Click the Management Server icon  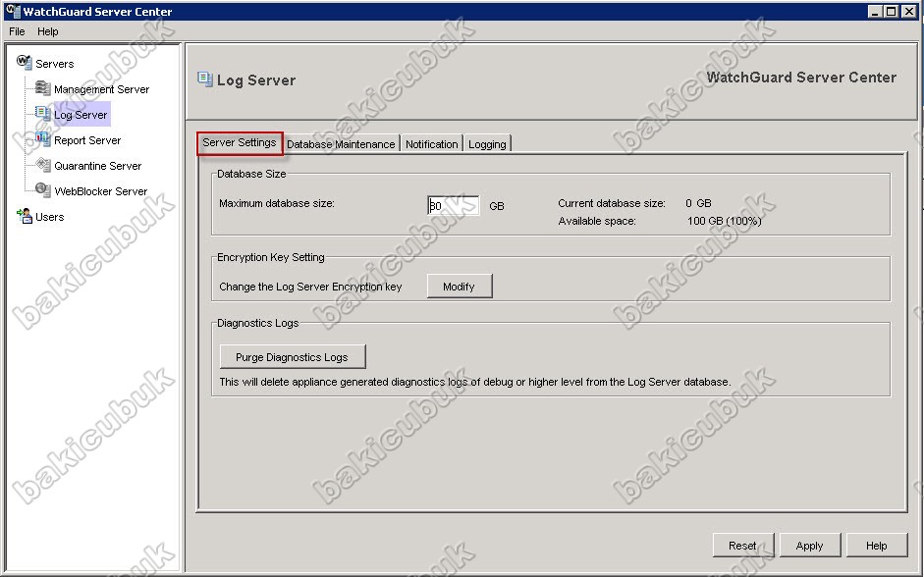click(x=42, y=88)
